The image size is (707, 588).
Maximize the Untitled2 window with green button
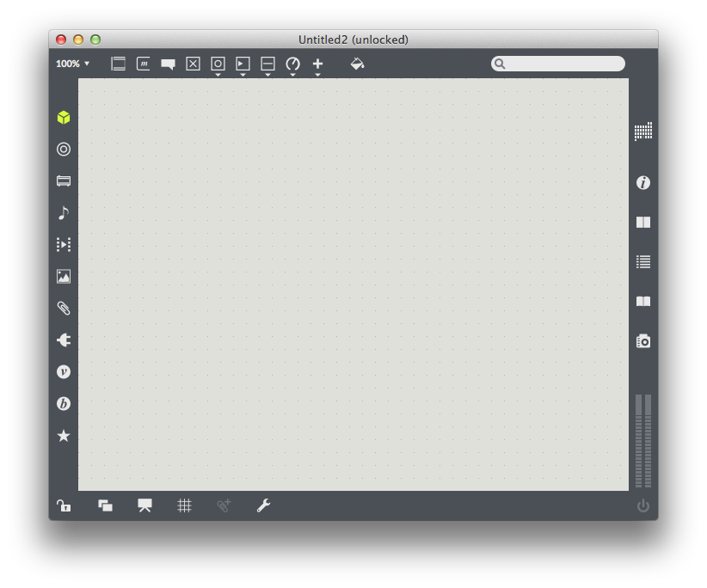(95, 40)
